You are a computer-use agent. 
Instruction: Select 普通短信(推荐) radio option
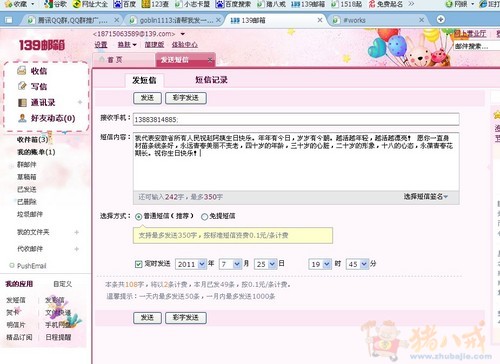[138, 216]
